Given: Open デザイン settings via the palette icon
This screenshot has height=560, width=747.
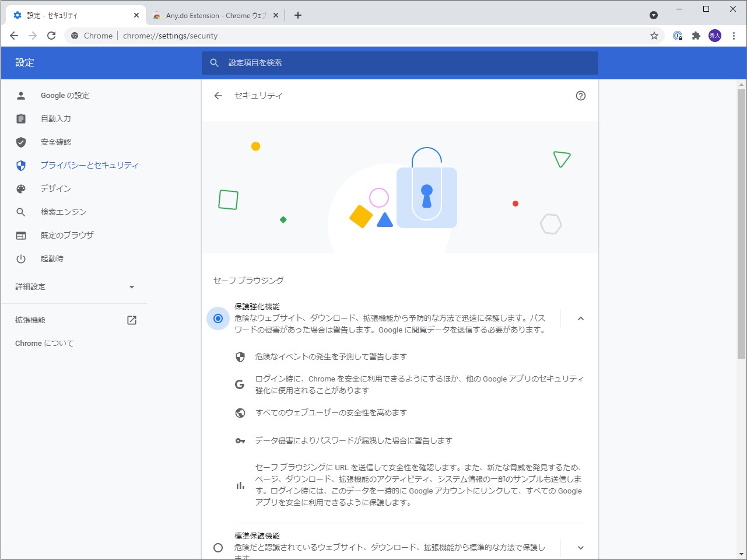Looking at the screenshot, I should [21, 188].
